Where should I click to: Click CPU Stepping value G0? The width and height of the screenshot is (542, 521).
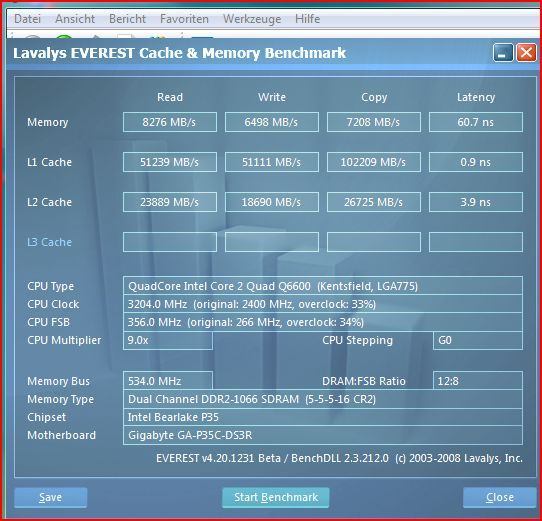(x=478, y=341)
